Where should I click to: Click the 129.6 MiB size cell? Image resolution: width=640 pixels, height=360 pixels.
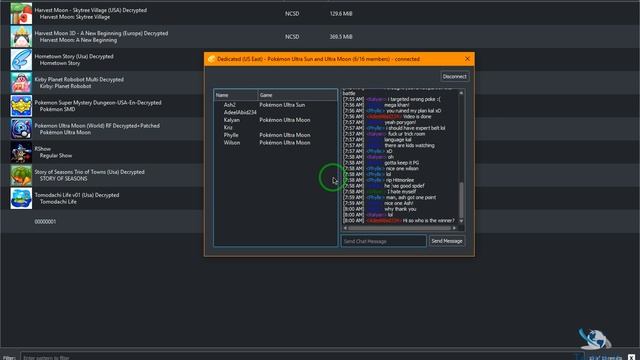(341, 13)
